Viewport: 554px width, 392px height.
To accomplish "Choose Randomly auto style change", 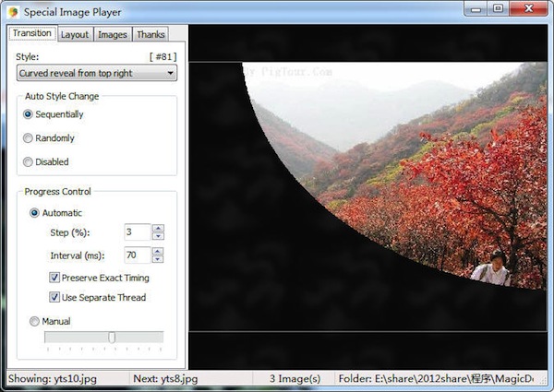I will [29, 138].
